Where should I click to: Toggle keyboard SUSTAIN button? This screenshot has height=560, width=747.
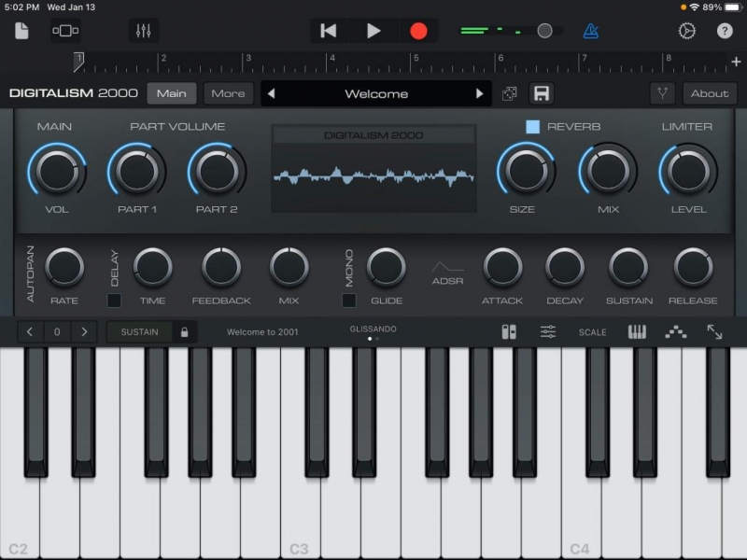[x=139, y=332]
